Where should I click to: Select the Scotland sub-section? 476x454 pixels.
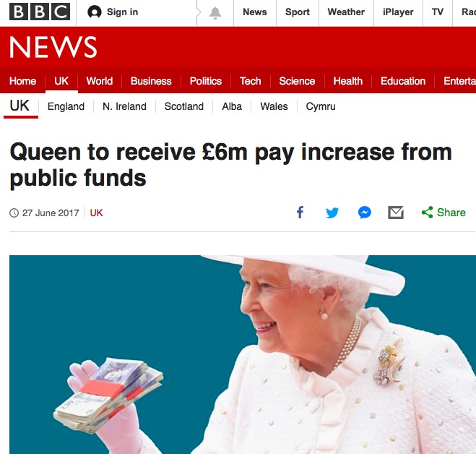[x=184, y=106]
